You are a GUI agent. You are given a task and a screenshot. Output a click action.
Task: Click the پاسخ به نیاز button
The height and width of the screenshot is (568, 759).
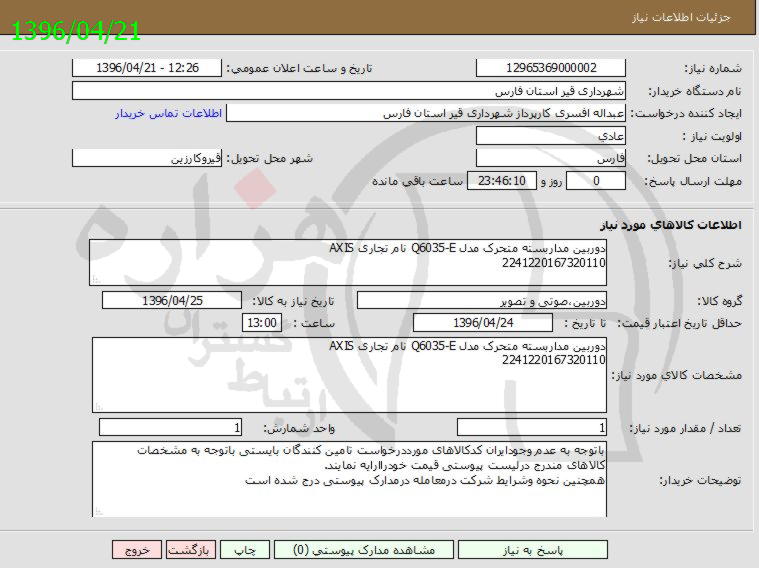[x=532, y=550]
